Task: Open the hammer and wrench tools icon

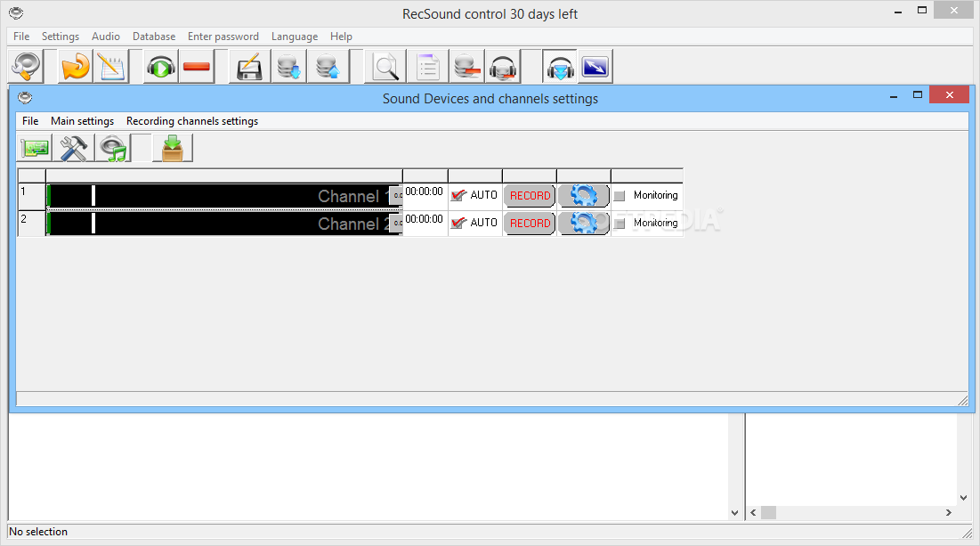Action: pyautogui.click(x=74, y=149)
